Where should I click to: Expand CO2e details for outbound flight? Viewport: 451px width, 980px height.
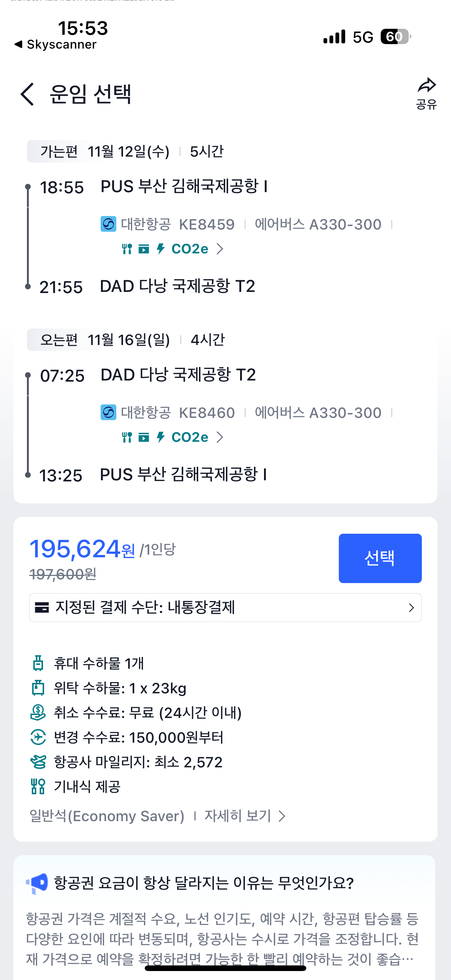pos(197,249)
